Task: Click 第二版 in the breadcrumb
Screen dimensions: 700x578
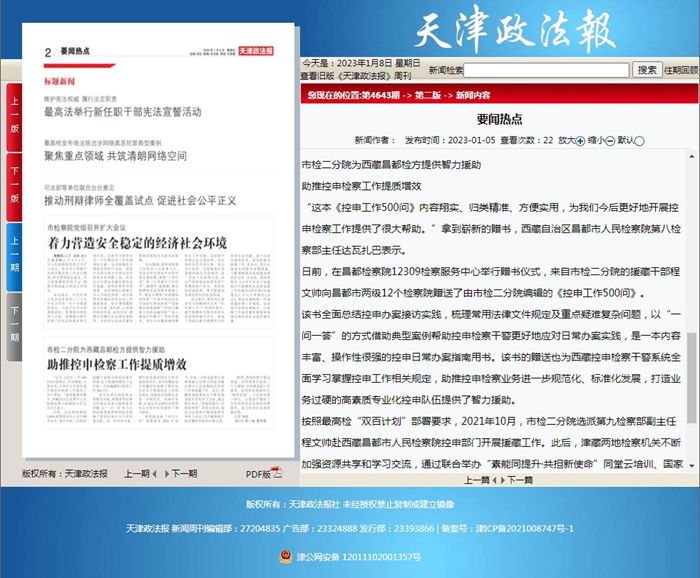Action: 428,95
